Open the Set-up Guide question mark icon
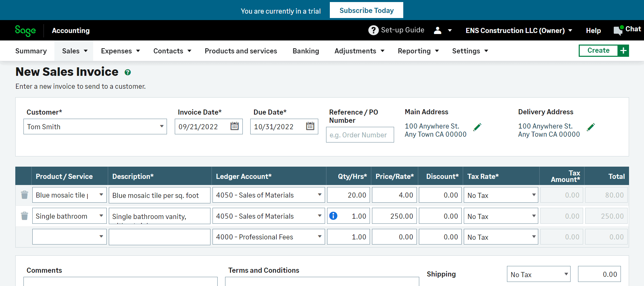This screenshot has height=286, width=644. [373, 30]
